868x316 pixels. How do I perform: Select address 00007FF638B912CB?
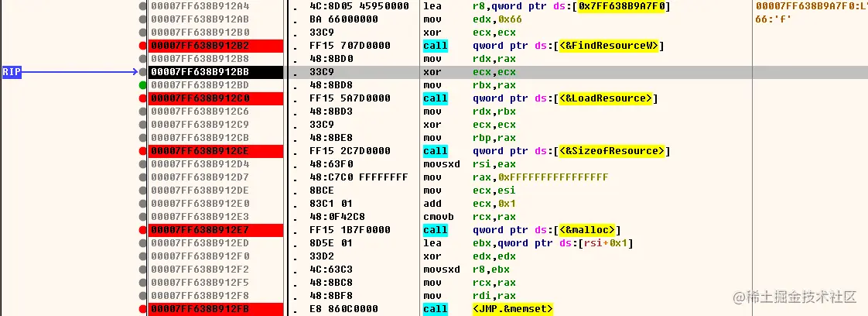(200, 138)
